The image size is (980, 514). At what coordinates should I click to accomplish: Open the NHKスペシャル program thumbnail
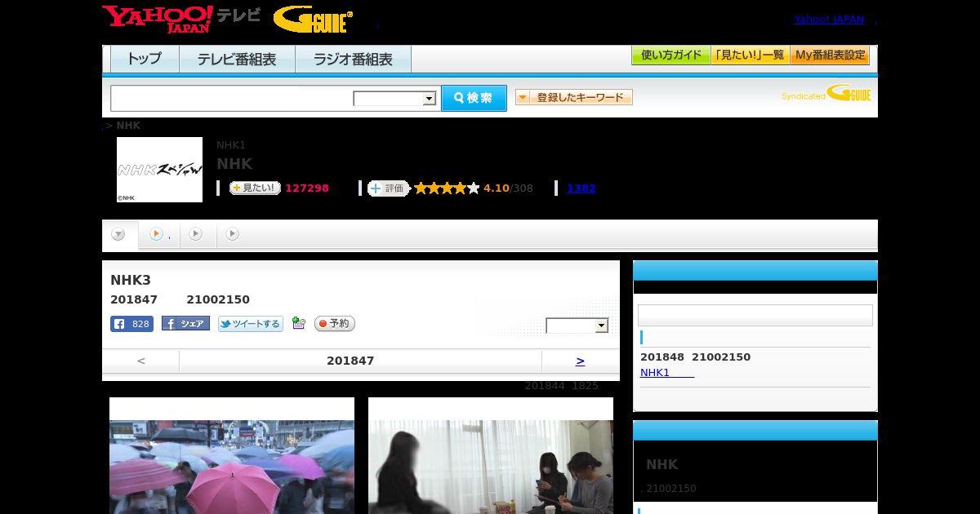159,170
